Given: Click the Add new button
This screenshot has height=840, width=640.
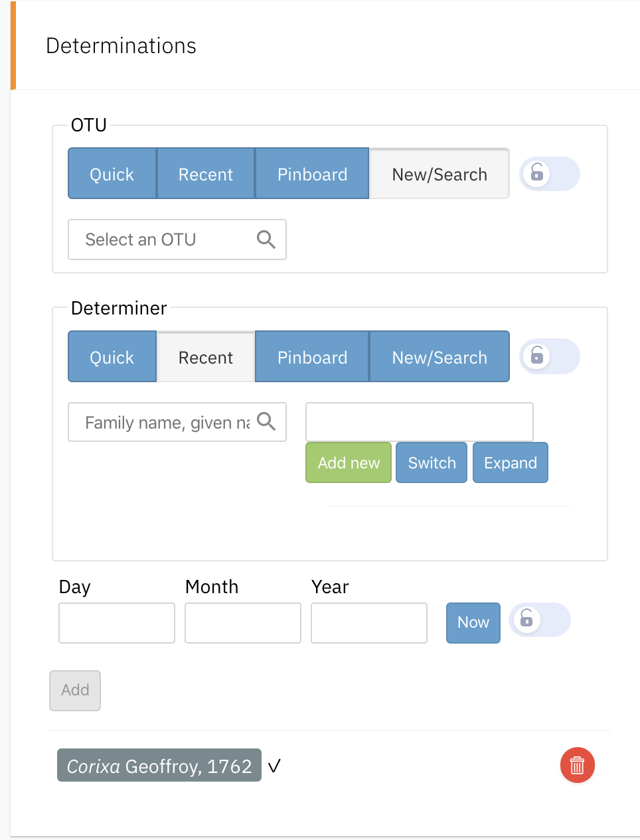Looking at the screenshot, I should (x=348, y=462).
